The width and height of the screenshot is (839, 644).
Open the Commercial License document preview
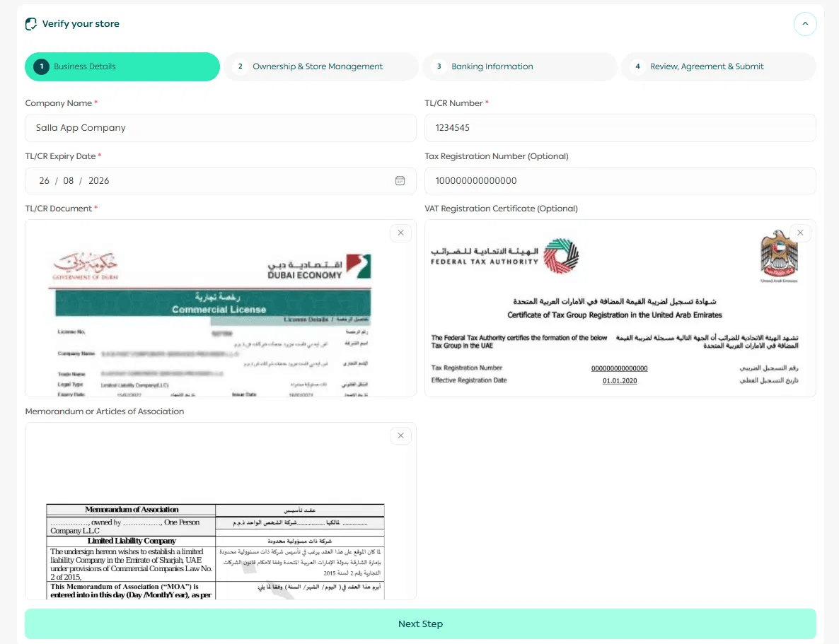221,308
